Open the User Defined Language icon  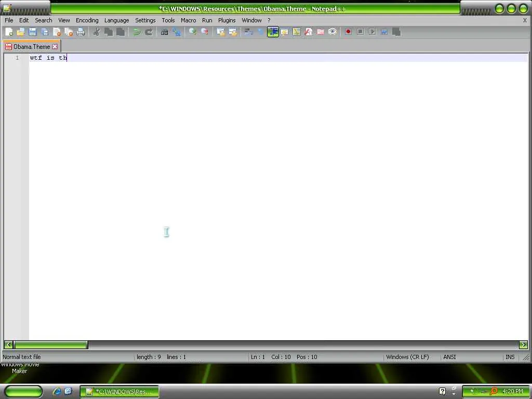pyautogui.click(x=285, y=32)
